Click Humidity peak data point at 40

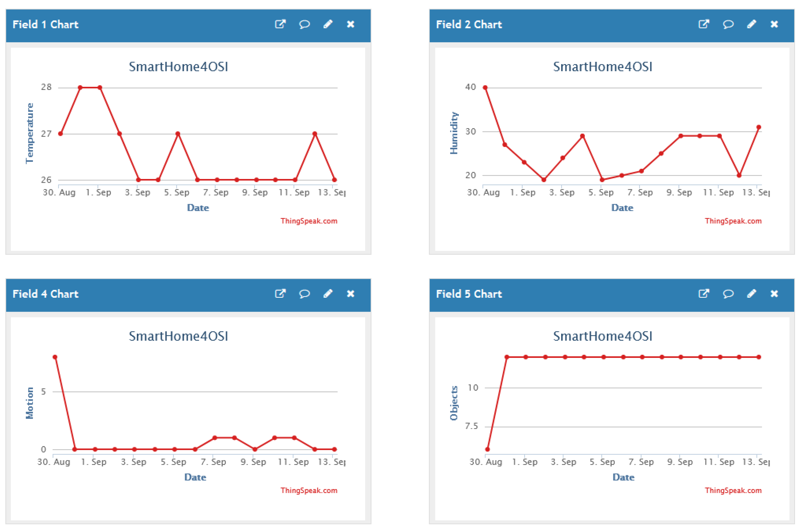485,87
